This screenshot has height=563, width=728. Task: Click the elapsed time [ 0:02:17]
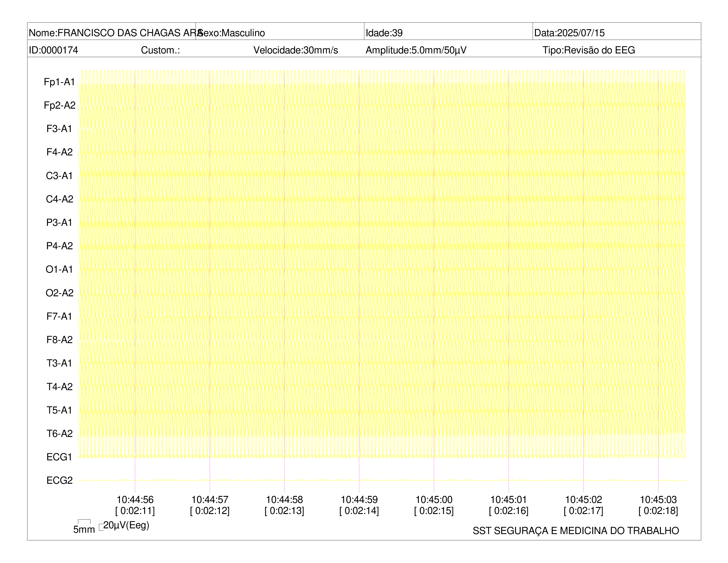(584, 511)
